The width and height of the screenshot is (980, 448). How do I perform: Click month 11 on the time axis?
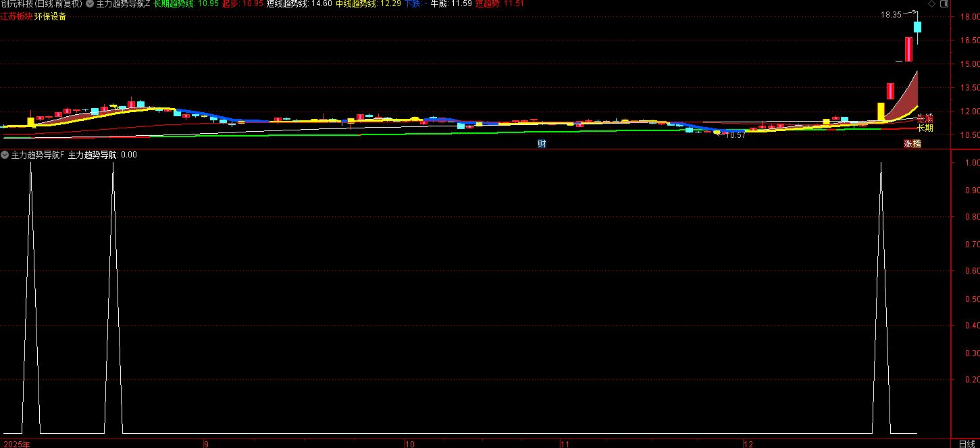tap(565, 444)
